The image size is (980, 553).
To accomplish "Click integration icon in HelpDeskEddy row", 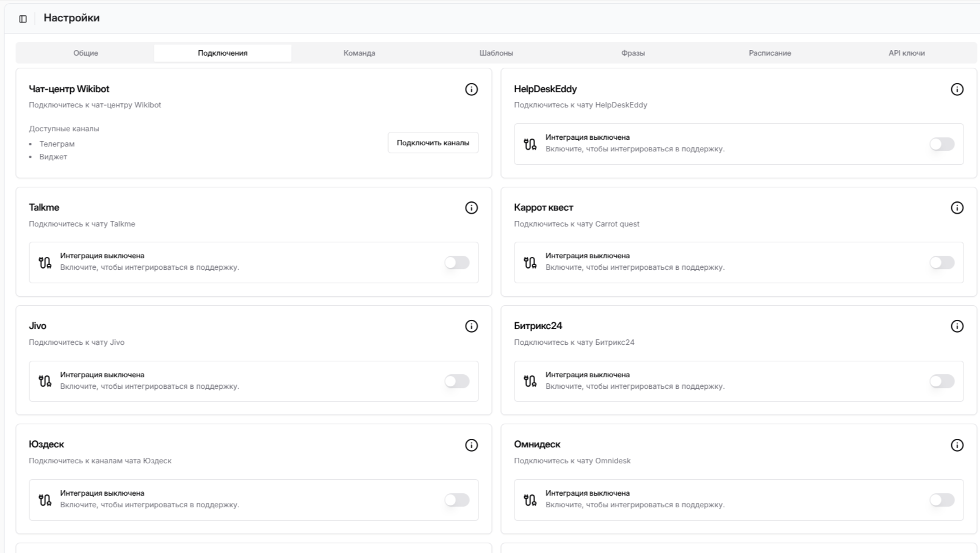I will pos(530,144).
